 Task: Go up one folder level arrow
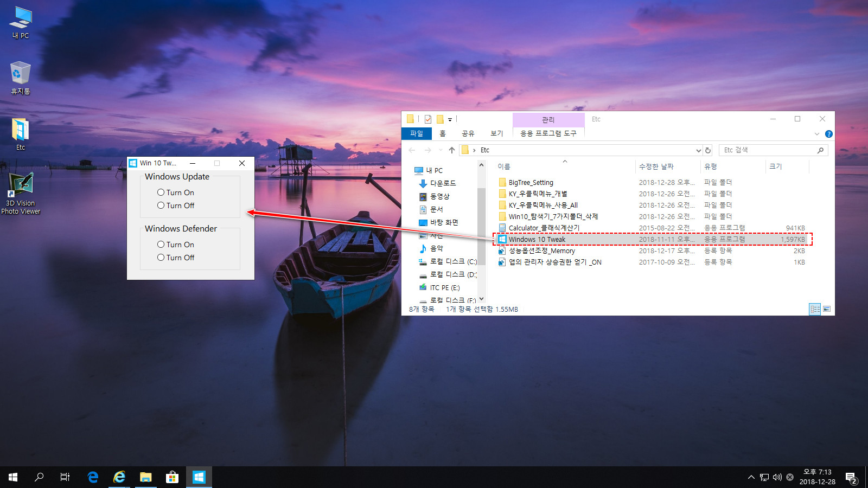tap(452, 150)
